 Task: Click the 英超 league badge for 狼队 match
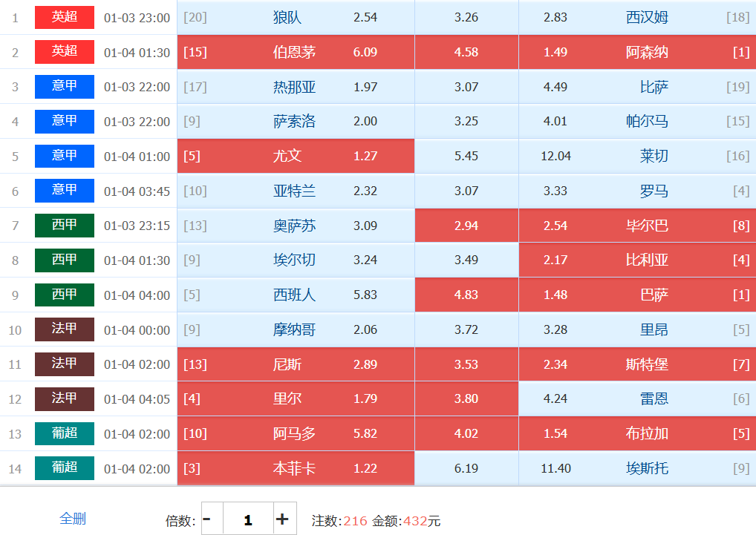65,17
